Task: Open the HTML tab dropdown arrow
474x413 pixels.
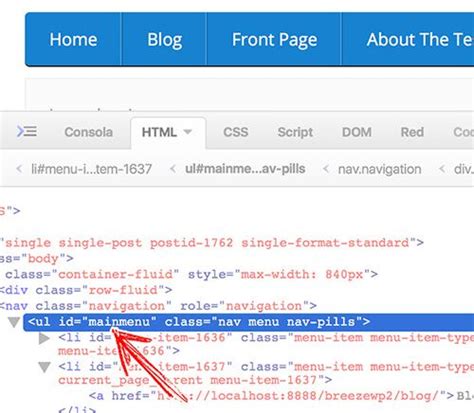Action: pos(188,132)
